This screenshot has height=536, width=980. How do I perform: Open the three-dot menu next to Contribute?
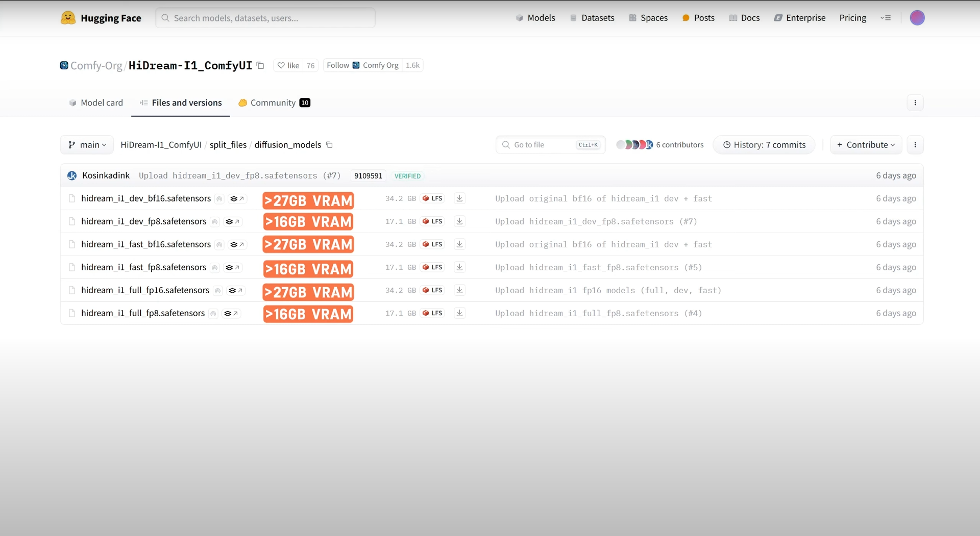click(x=915, y=145)
